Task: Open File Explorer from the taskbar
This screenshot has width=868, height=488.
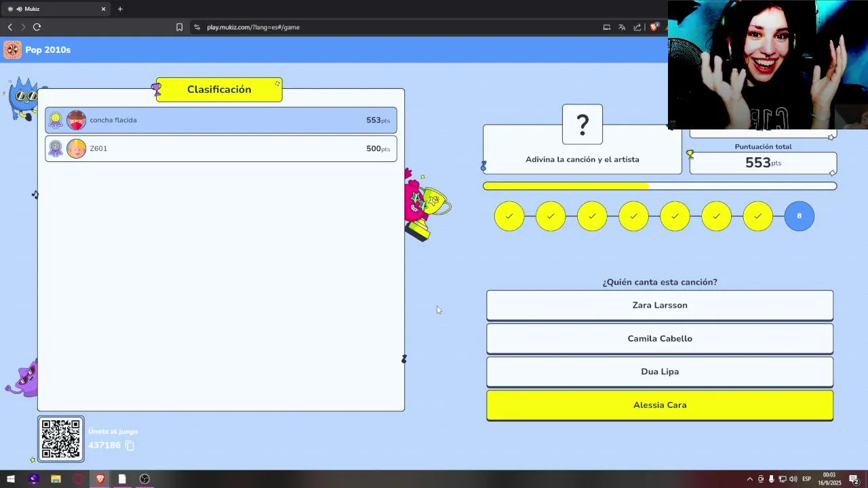Action: 56,479
